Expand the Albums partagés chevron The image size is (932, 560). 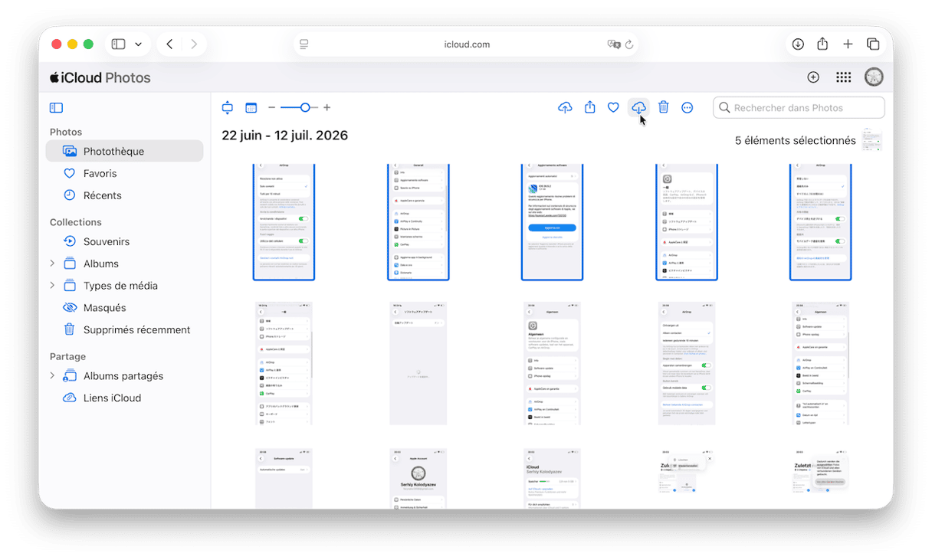click(x=52, y=376)
